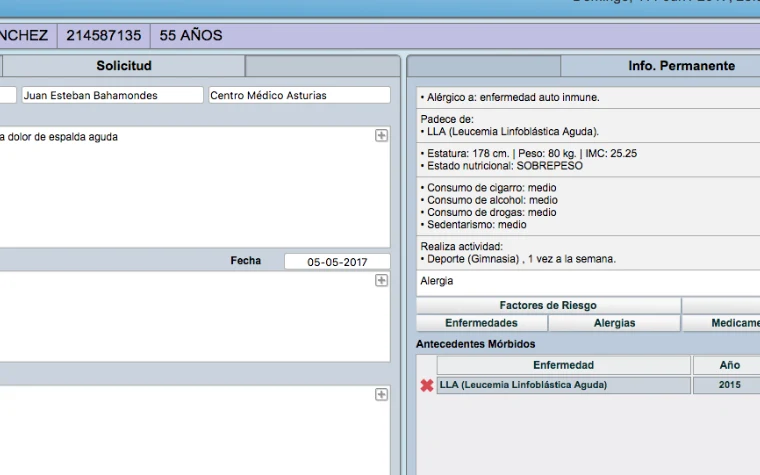Click 'Alérgico a: enfermedad auto inmune' line
Viewport: 760px width, 475px height.
[x=510, y=97]
